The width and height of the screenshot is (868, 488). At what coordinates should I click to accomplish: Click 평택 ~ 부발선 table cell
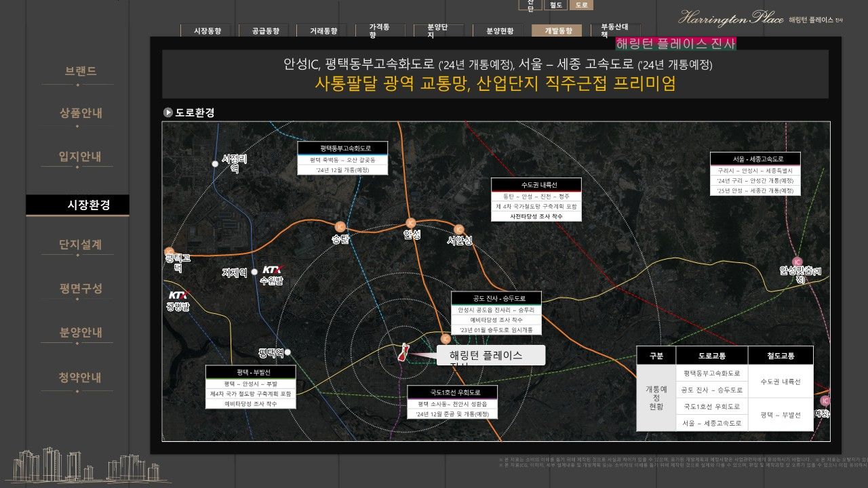tap(781, 415)
